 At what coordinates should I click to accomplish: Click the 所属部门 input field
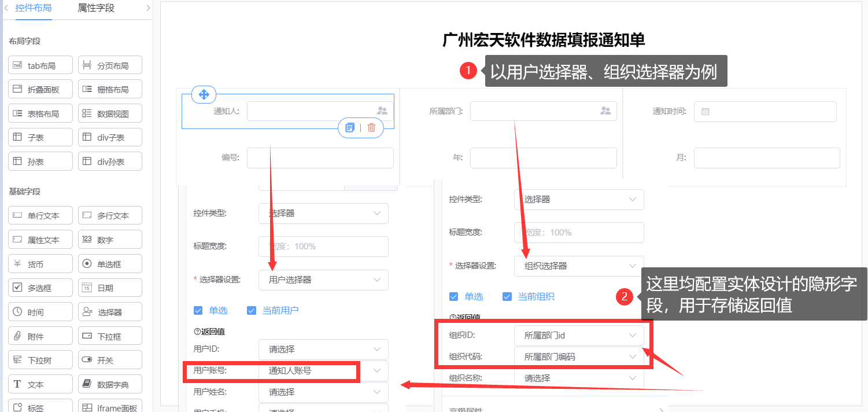[x=544, y=111]
